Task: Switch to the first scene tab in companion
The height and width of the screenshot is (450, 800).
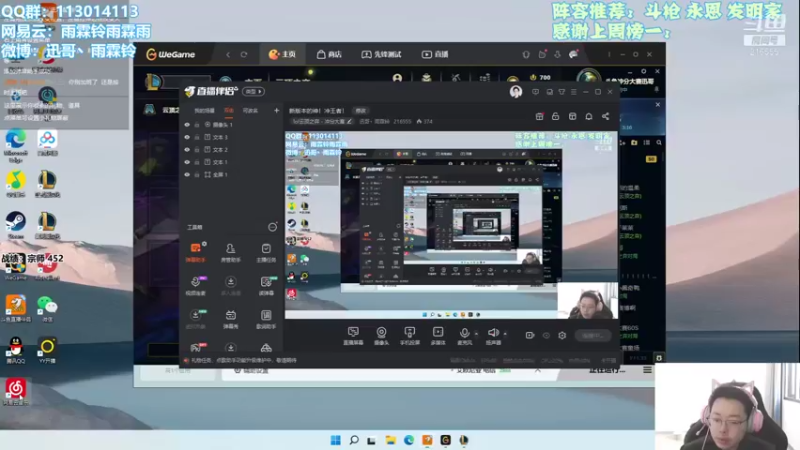Action: pos(205,111)
